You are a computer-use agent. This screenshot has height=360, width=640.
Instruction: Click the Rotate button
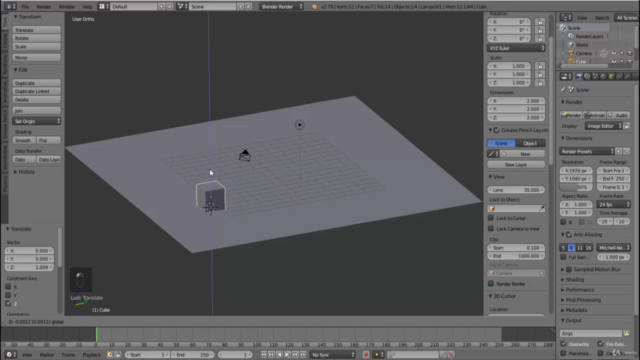click(x=37, y=38)
